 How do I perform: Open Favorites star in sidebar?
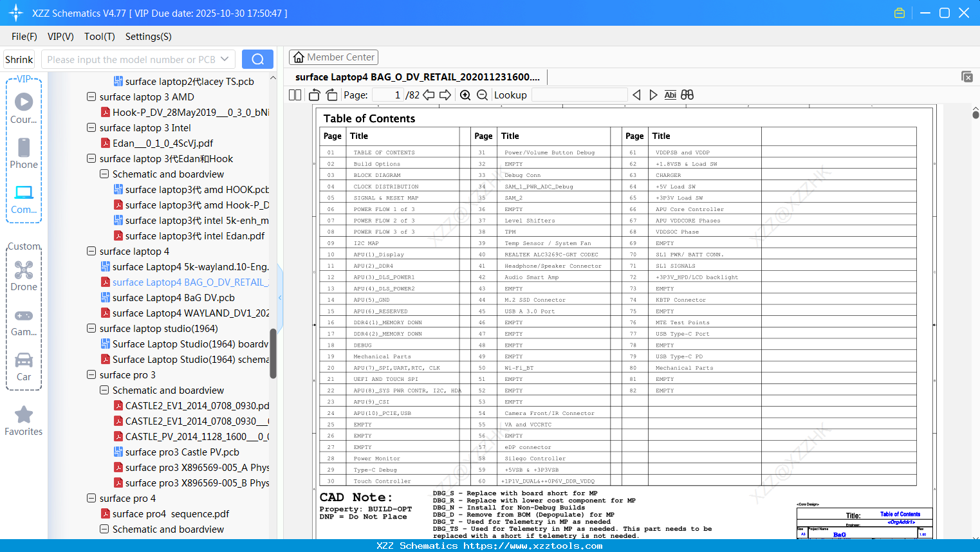(24, 421)
